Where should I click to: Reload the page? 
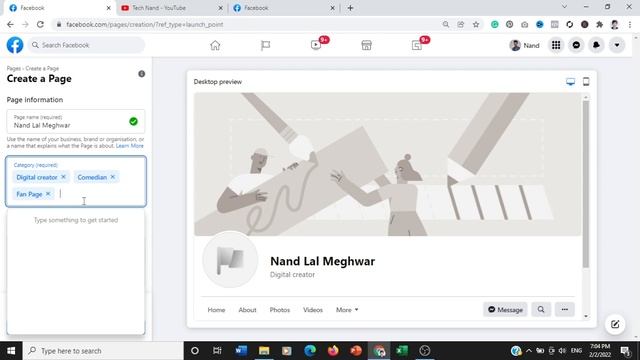click(40, 24)
